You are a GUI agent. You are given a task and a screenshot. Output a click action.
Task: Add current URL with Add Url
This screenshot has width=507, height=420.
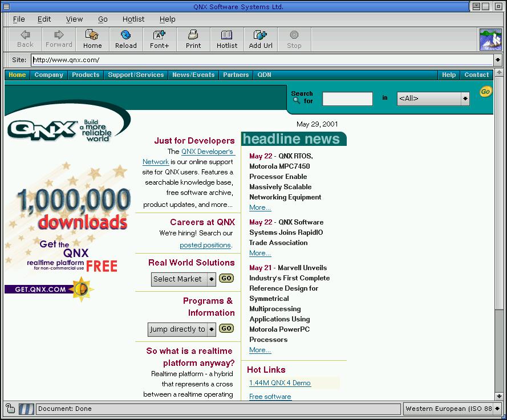pyautogui.click(x=261, y=39)
